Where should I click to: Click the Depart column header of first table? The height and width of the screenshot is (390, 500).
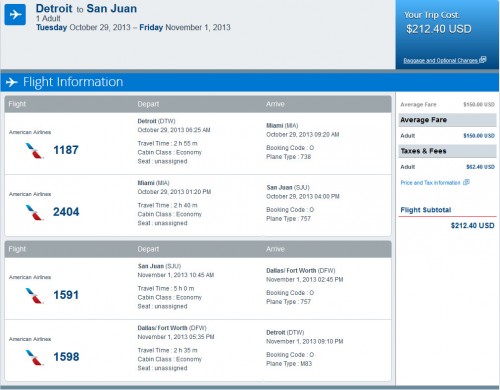(148, 104)
